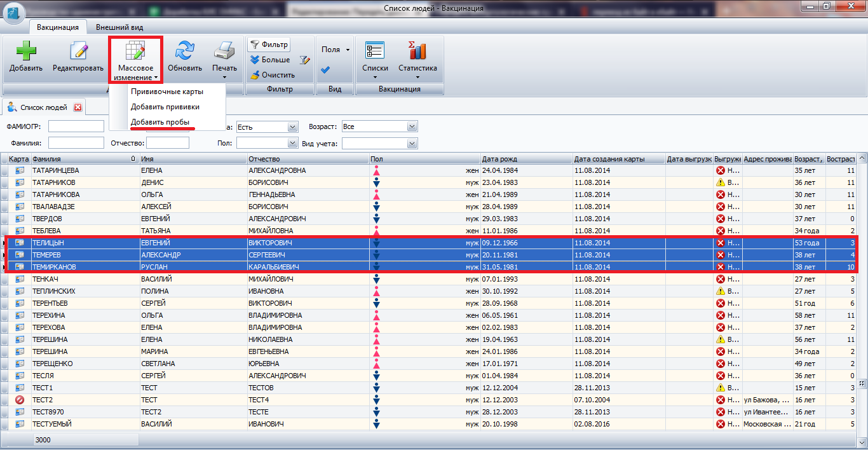Click the Печать printer icon
The height and width of the screenshot is (450, 868).
224,51
